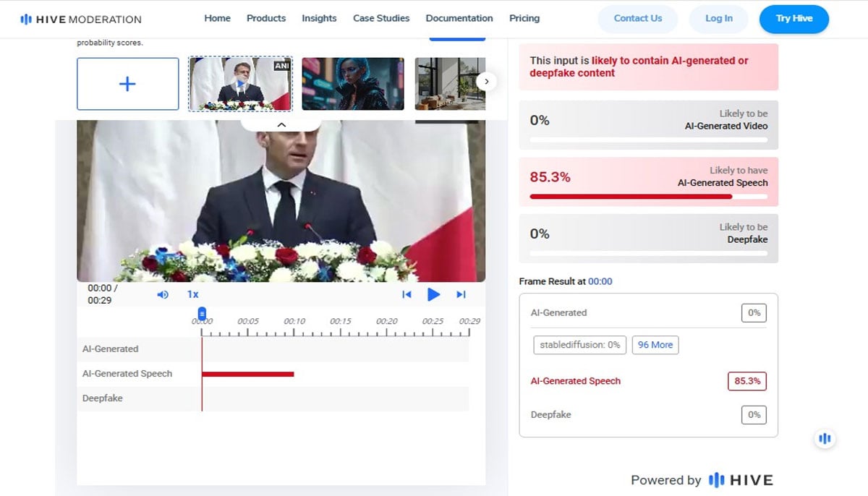This screenshot has height=496, width=868.
Task: Jump back to the video start
Action: (x=407, y=294)
